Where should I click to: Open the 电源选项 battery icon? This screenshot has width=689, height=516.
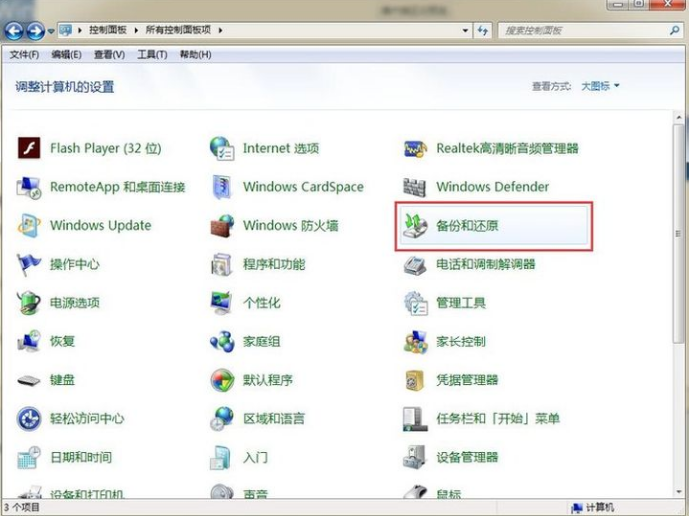(x=29, y=303)
